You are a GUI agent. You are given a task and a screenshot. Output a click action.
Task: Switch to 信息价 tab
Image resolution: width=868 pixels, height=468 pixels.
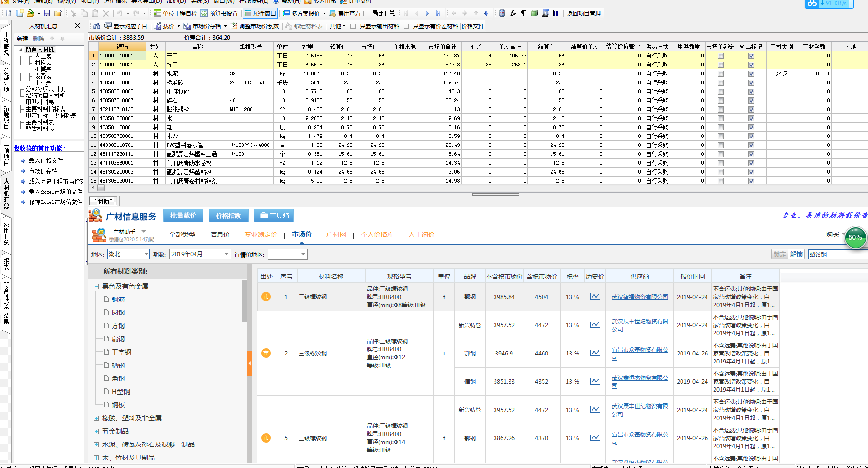[x=220, y=234]
